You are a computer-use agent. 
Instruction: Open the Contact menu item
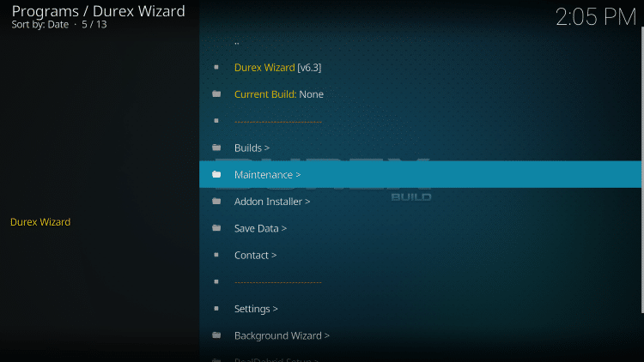[x=255, y=255]
